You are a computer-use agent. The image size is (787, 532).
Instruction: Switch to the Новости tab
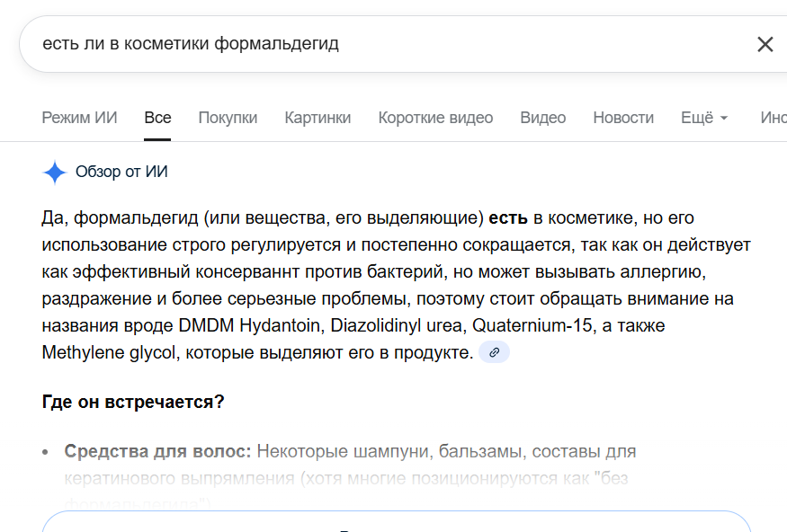[x=623, y=118]
